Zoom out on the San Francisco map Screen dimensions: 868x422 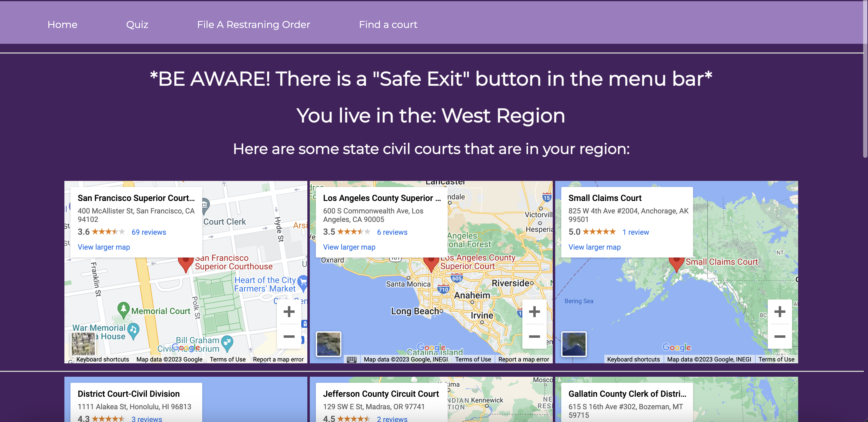pyautogui.click(x=289, y=336)
